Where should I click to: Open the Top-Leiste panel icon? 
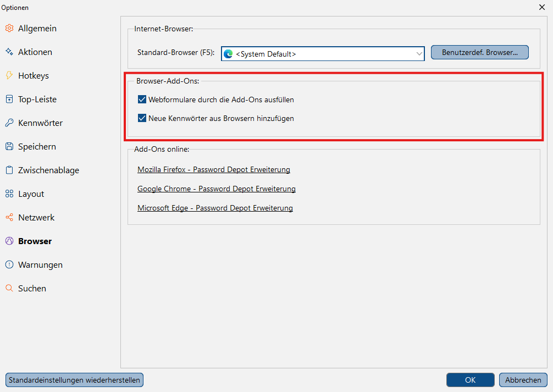coord(9,99)
